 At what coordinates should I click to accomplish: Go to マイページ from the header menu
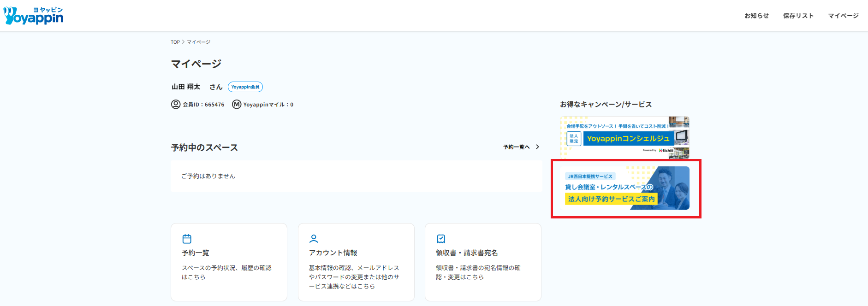(x=843, y=16)
